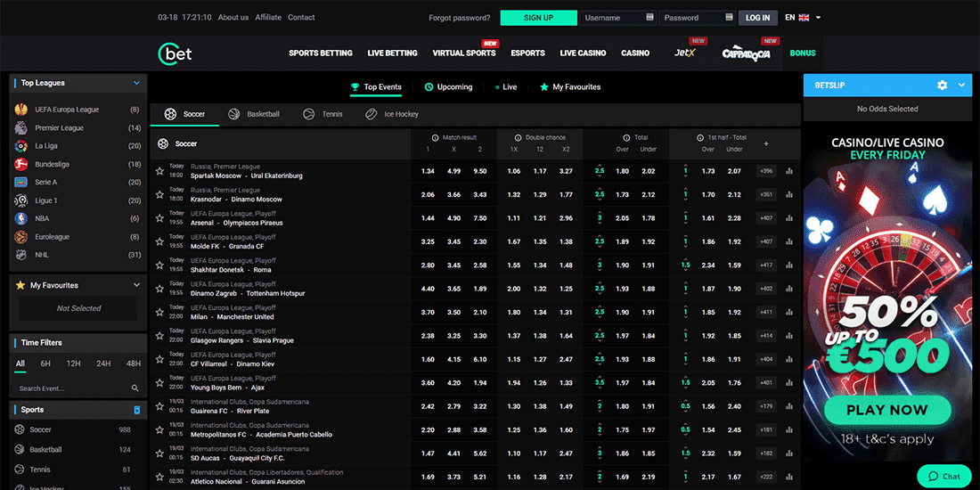Click plus icon in Soccer header row
980x490 pixels.
coord(766,143)
